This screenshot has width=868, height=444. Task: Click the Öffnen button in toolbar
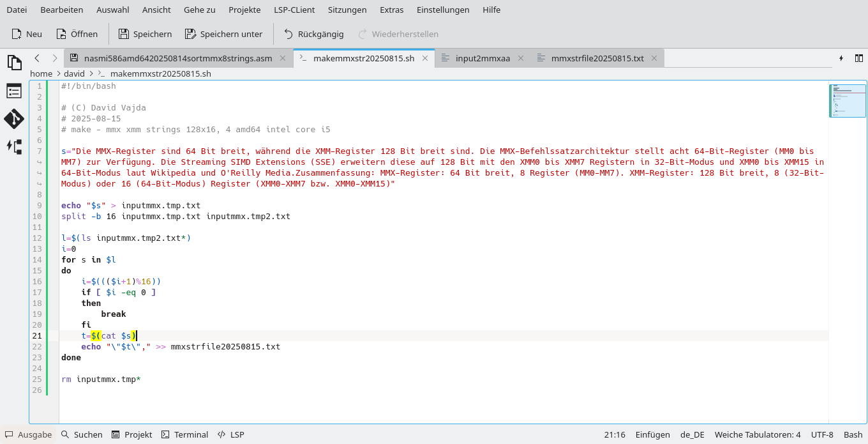[77, 34]
